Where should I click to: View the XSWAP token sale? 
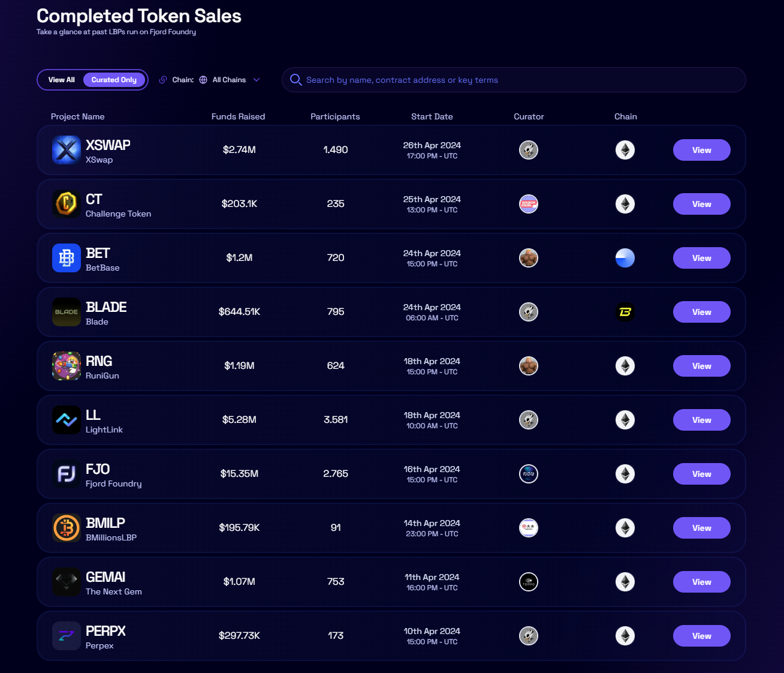[701, 150]
